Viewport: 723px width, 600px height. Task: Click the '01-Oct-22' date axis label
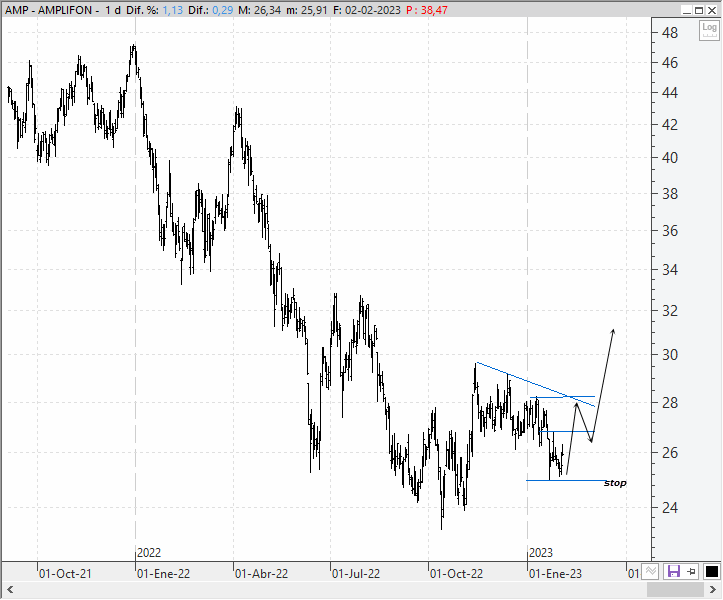pyautogui.click(x=456, y=574)
